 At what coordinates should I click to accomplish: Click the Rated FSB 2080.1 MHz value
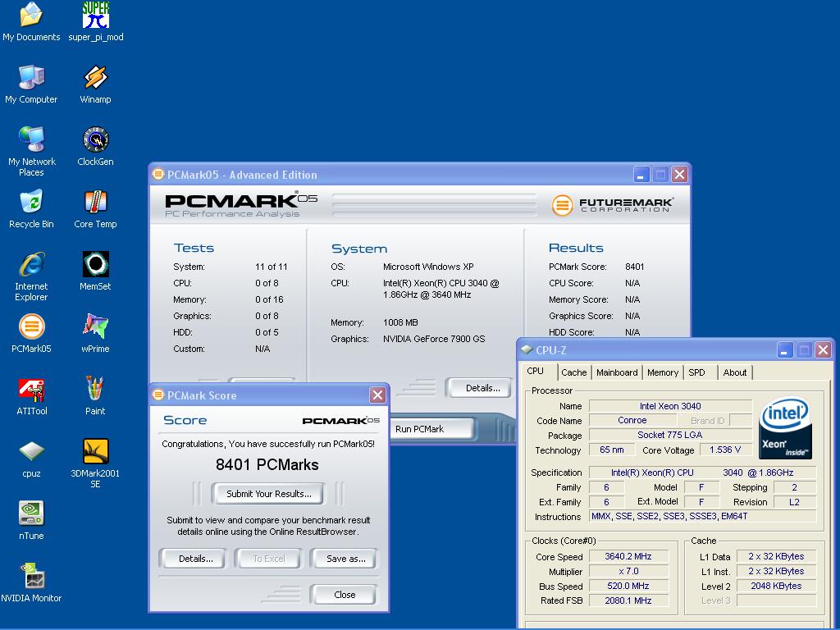click(x=628, y=600)
